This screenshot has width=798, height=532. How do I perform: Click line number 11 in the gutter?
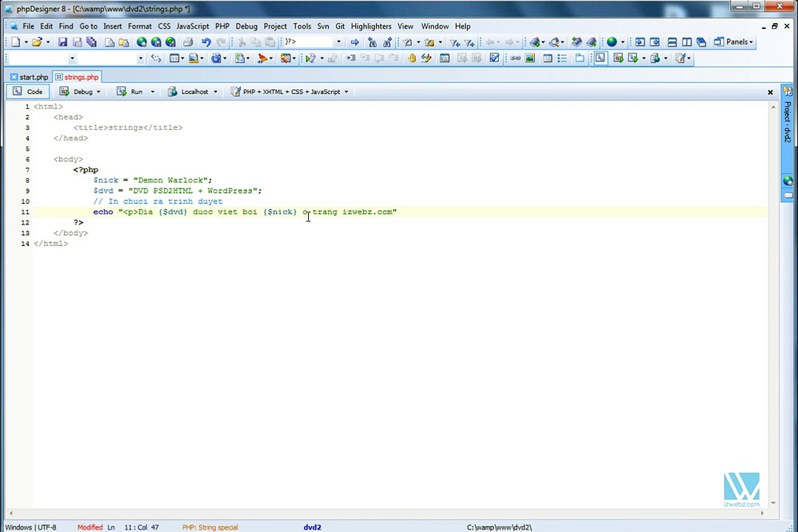click(25, 212)
